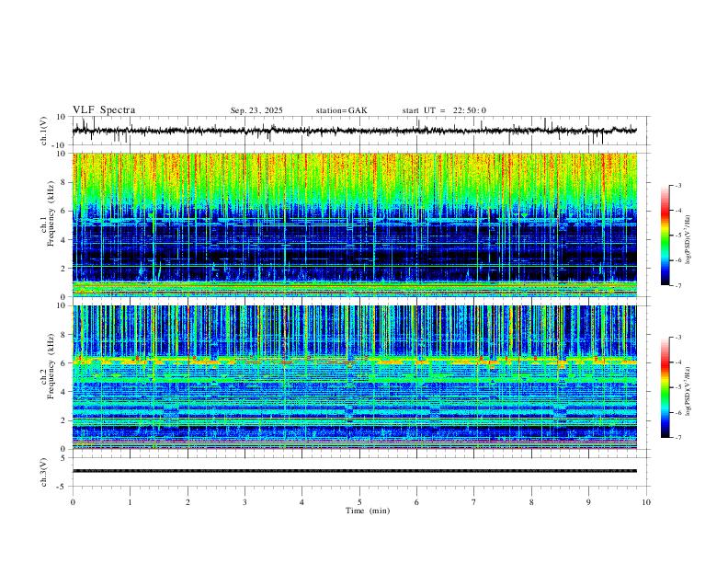728x563 pixels.
Task: Click the "ch.1(V)" waveform axis label
Action: pyautogui.click(x=43, y=131)
